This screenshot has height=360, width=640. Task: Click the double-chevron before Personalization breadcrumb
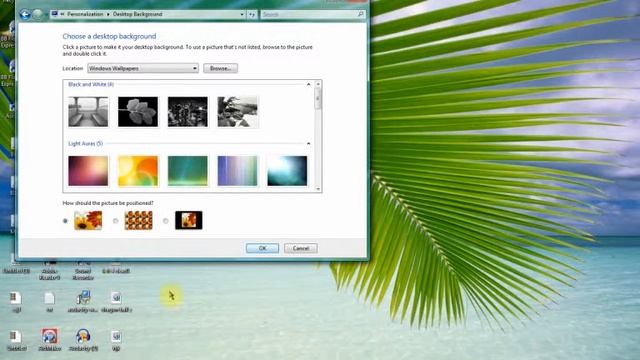(x=62, y=14)
